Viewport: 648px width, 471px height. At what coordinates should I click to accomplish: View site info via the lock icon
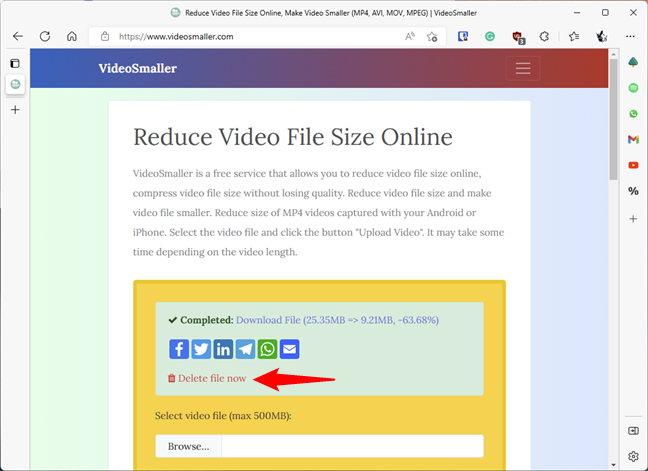click(x=105, y=36)
